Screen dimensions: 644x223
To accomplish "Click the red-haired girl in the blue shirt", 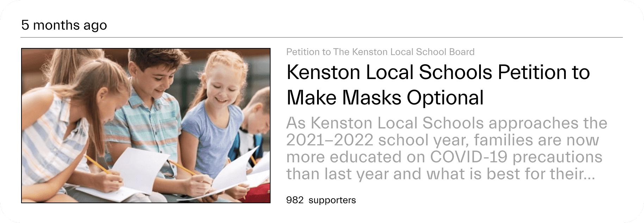I will [215, 116].
